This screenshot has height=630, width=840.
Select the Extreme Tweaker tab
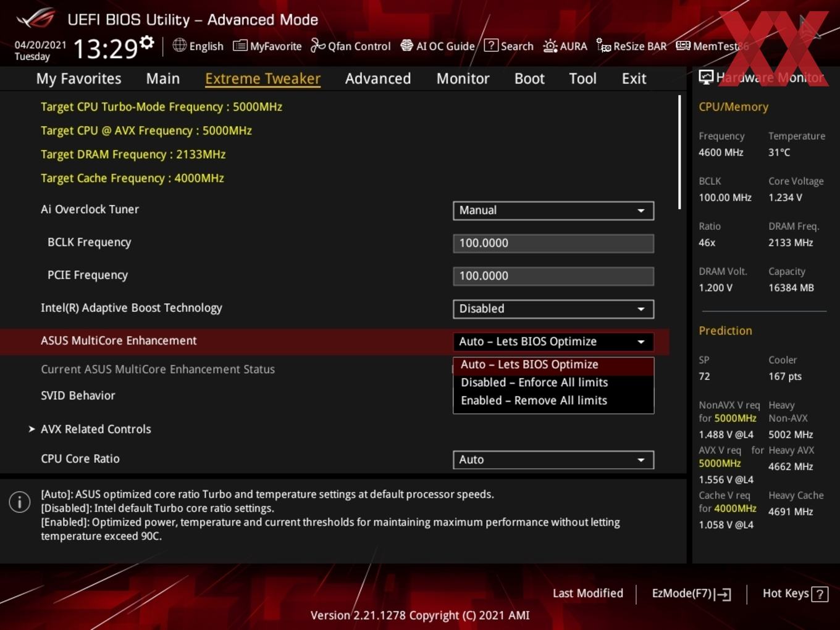(262, 78)
